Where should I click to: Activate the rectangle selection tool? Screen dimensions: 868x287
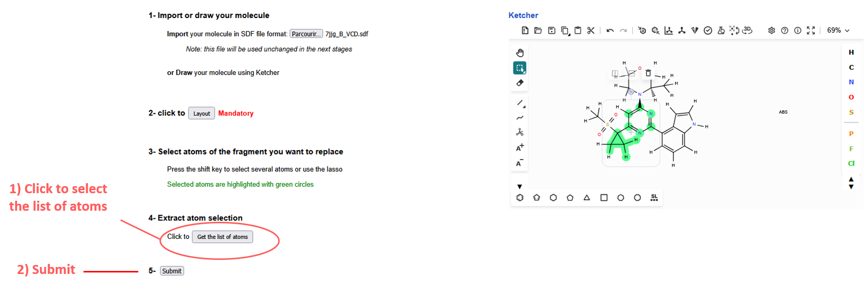point(519,68)
